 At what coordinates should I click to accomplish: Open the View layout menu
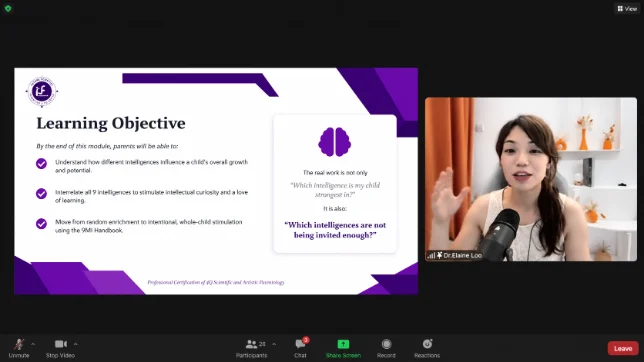tap(627, 8)
